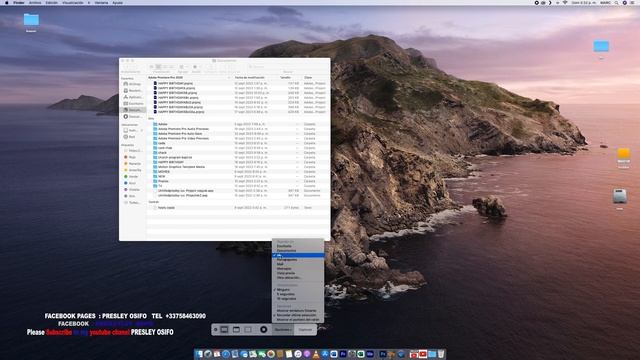Toggle Mostrar el puntero del ratón option
The width and height of the screenshot is (640, 360).
click(298, 320)
